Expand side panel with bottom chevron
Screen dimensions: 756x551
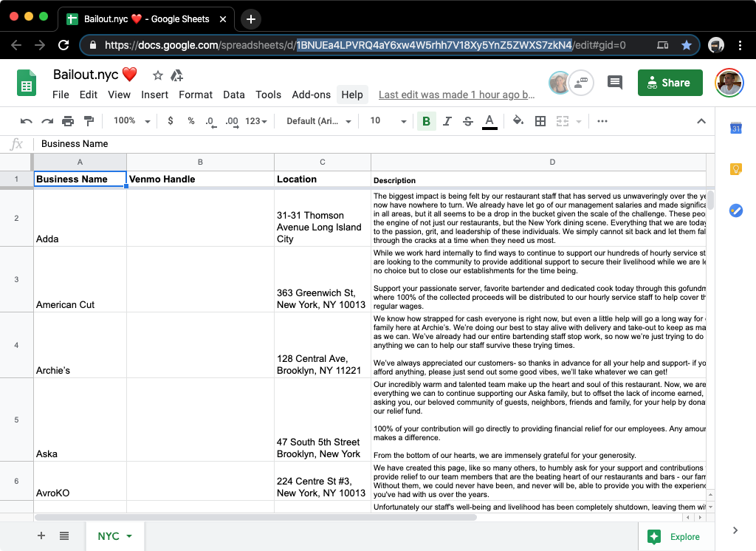(735, 530)
